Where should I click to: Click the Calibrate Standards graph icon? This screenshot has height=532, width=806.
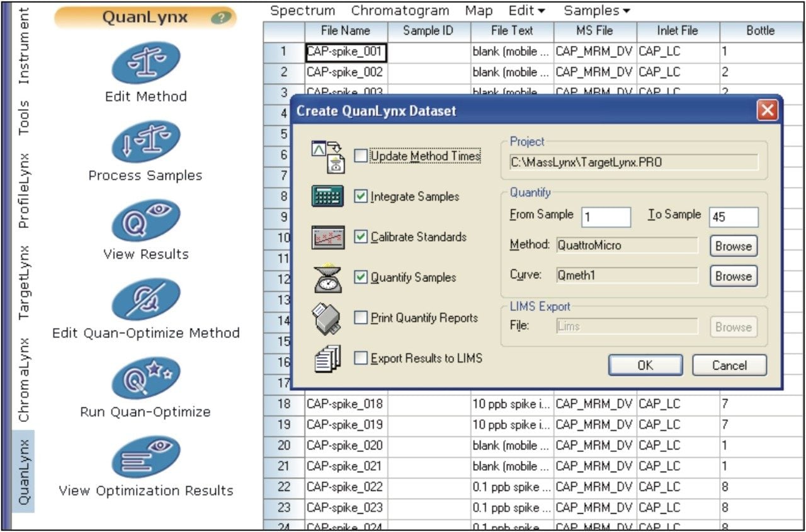tap(327, 237)
